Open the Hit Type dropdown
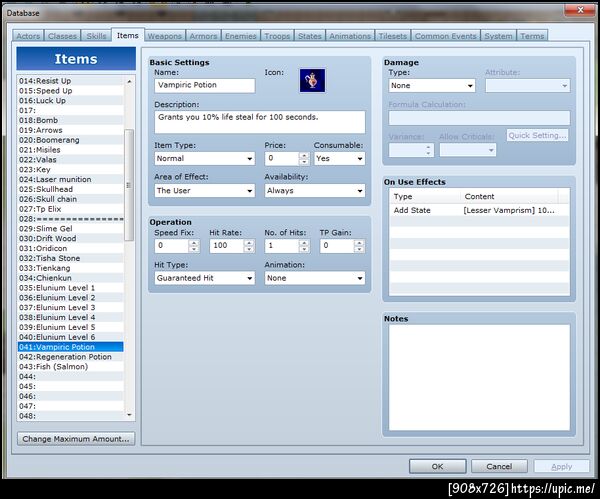 click(x=205, y=278)
